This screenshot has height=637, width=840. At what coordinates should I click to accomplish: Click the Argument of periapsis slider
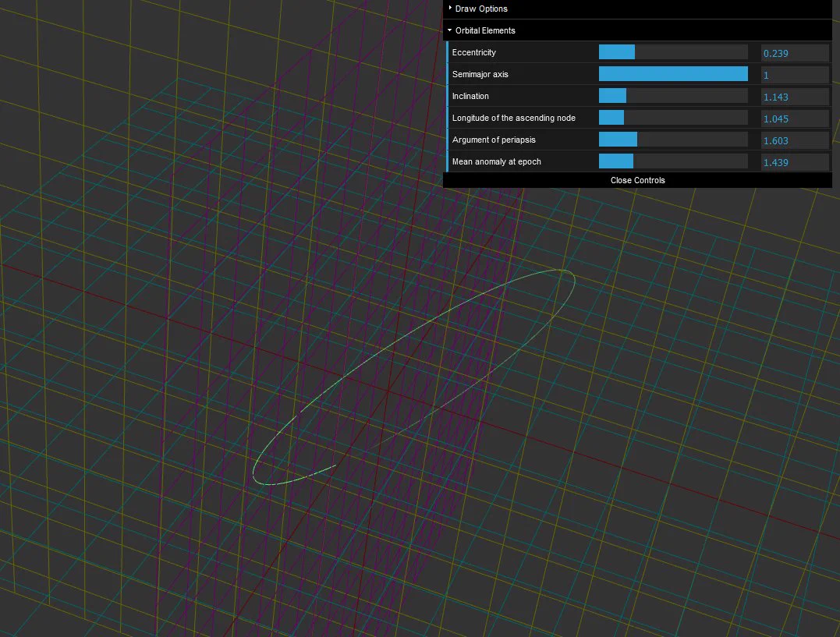(x=673, y=140)
